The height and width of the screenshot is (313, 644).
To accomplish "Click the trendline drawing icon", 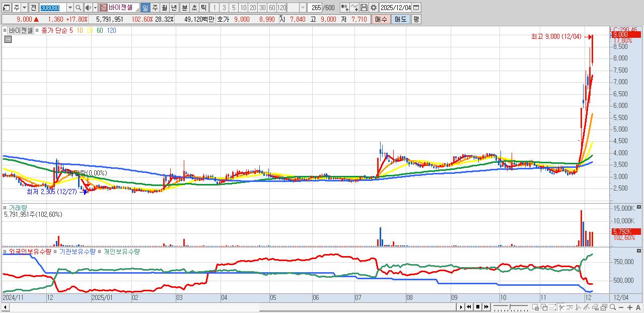I will click(587, 307).
